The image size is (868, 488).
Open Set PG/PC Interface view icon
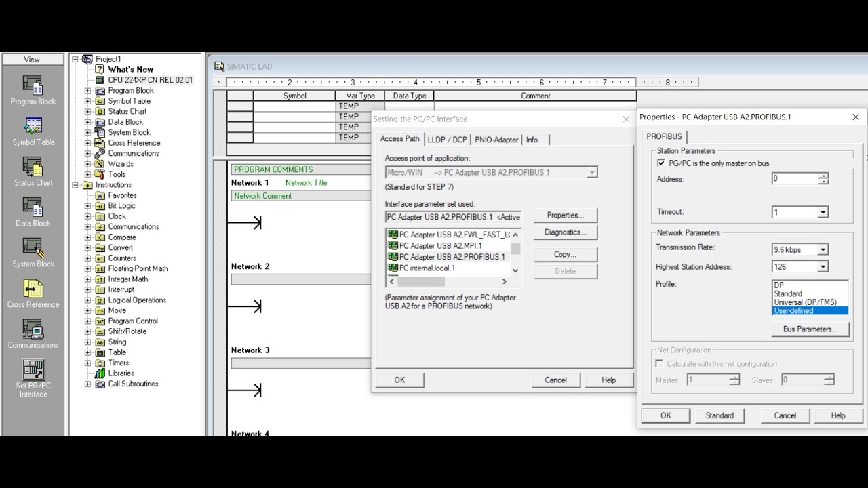coord(33,369)
